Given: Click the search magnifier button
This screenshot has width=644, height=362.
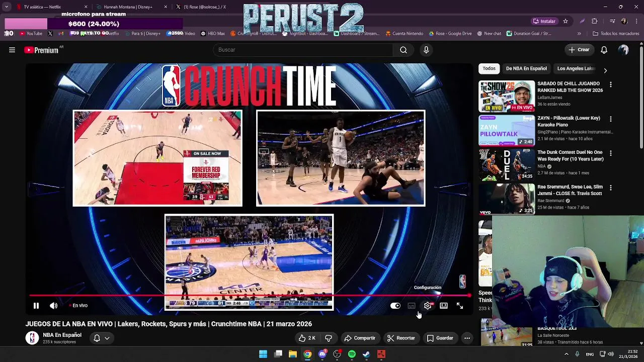Looking at the screenshot, I should click(404, 50).
